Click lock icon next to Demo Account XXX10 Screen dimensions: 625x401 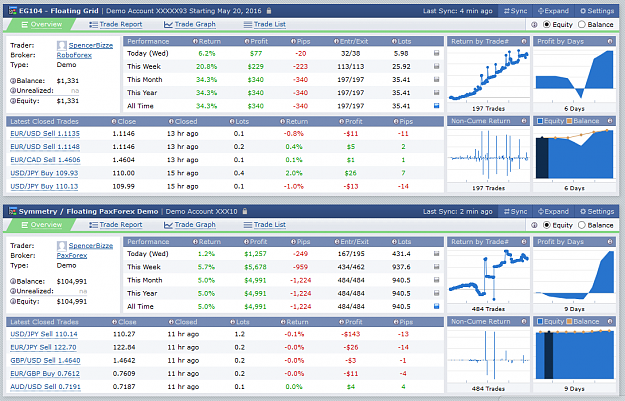tap(245, 211)
